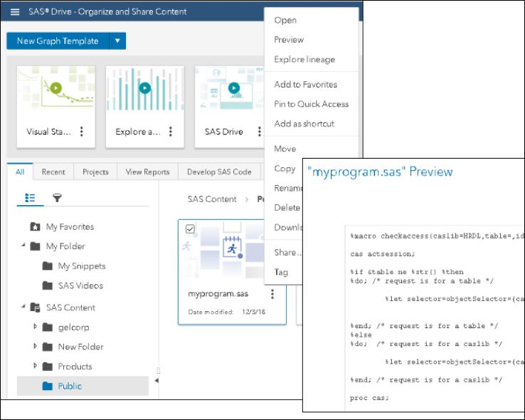Open the SAS Videos folder

(x=80, y=285)
